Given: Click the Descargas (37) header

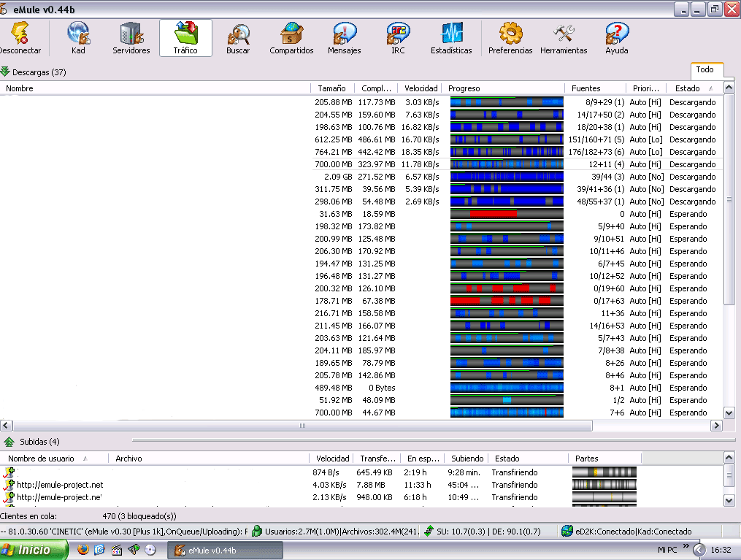Looking at the screenshot, I should coord(39,72).
